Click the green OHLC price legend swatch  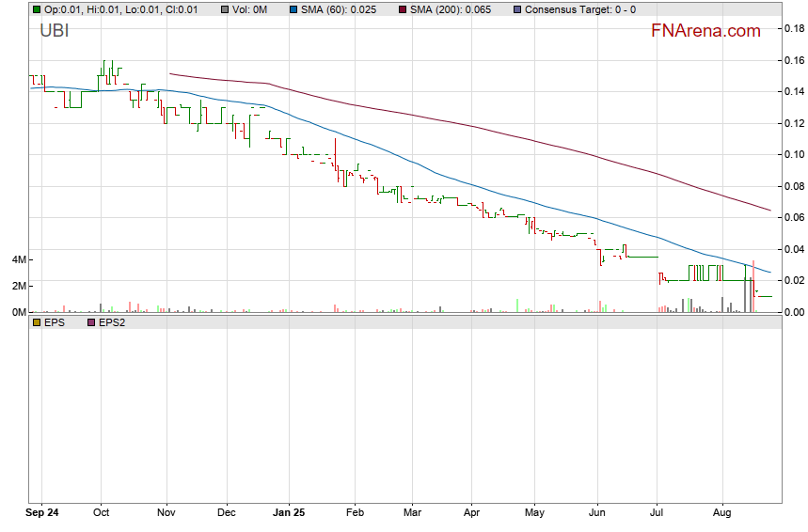coord(36,9)
